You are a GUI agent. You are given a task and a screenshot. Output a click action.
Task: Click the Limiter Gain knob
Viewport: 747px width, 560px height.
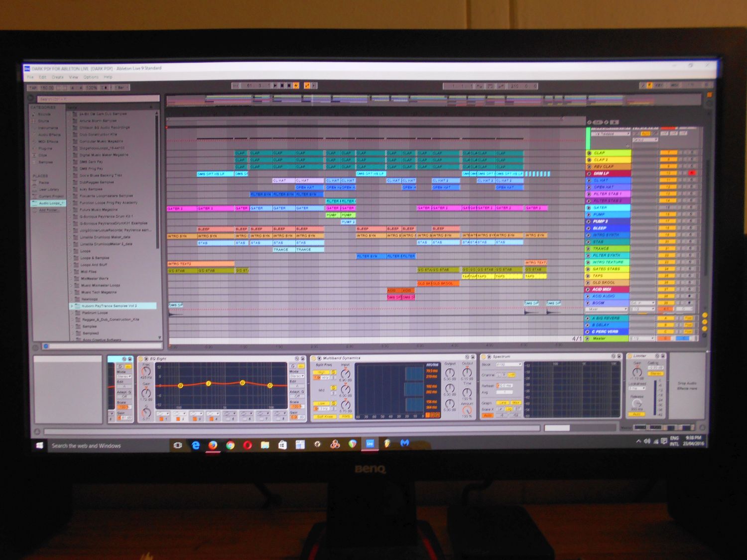tap(637, 372)
